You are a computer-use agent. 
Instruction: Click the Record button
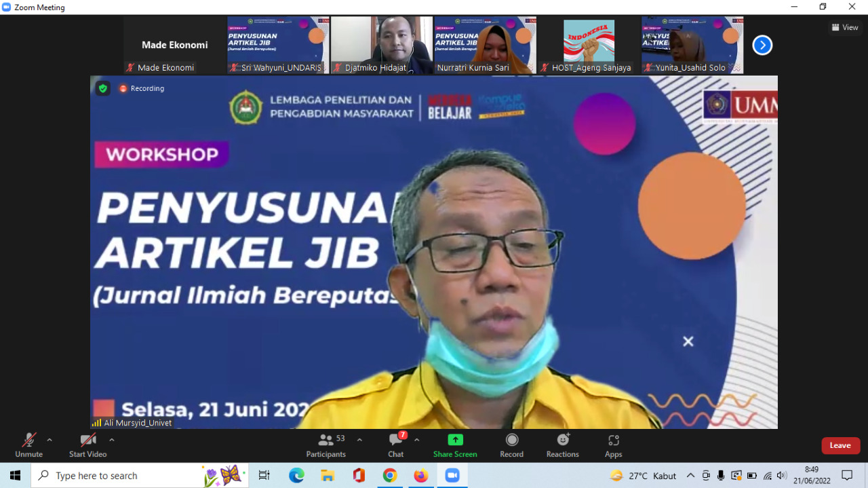[512, 445]
